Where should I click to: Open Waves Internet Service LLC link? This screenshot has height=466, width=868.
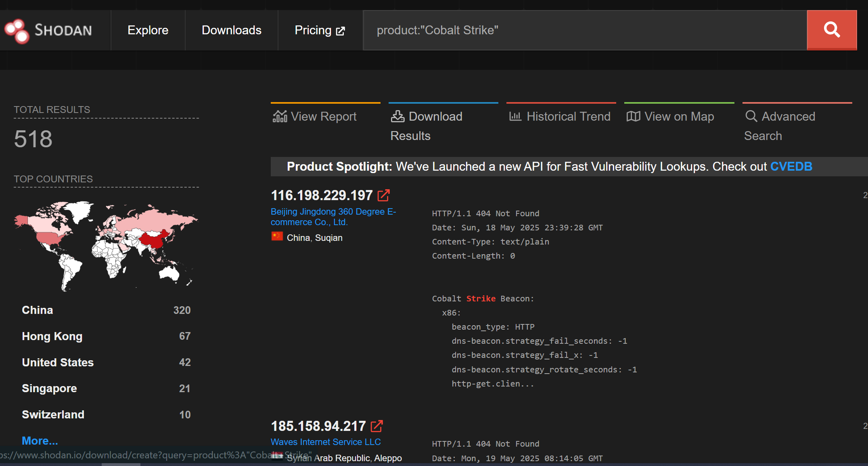(x=326, y=442)
